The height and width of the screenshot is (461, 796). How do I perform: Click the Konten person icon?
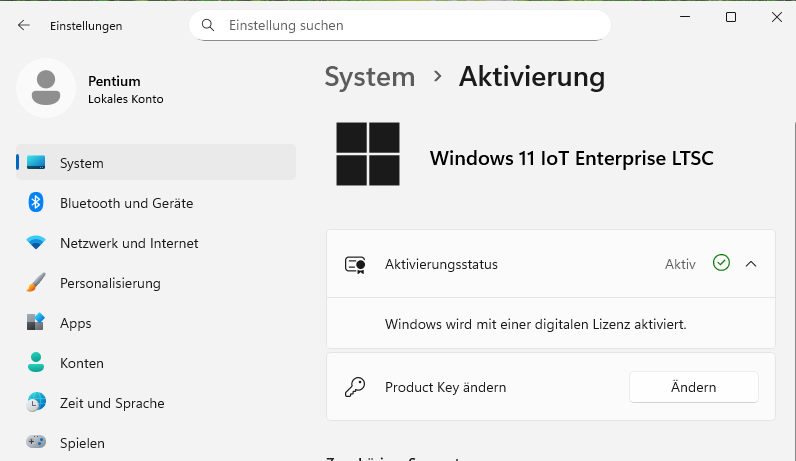click(36, 363)
